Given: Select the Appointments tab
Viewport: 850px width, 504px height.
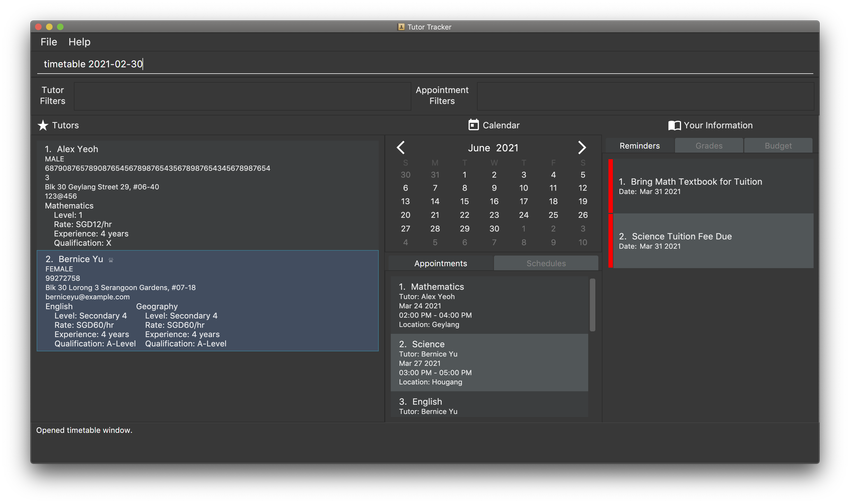Looking at the screenshot, I should 440,263.
